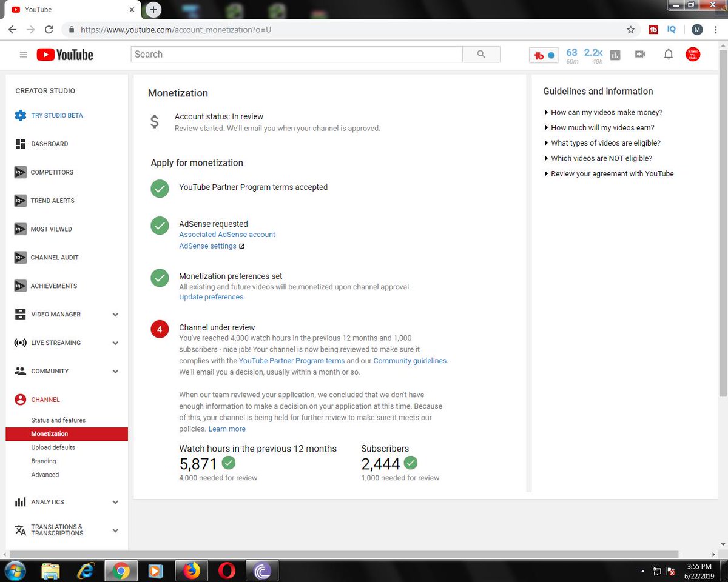Image resolution: width=728 pixels, height=582 pixels.
Task: Click the green check beside subscribers count
Action: pos(411,463)
